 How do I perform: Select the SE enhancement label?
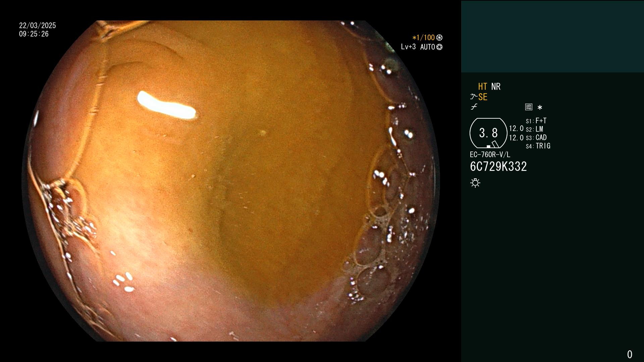pos(483,97)
